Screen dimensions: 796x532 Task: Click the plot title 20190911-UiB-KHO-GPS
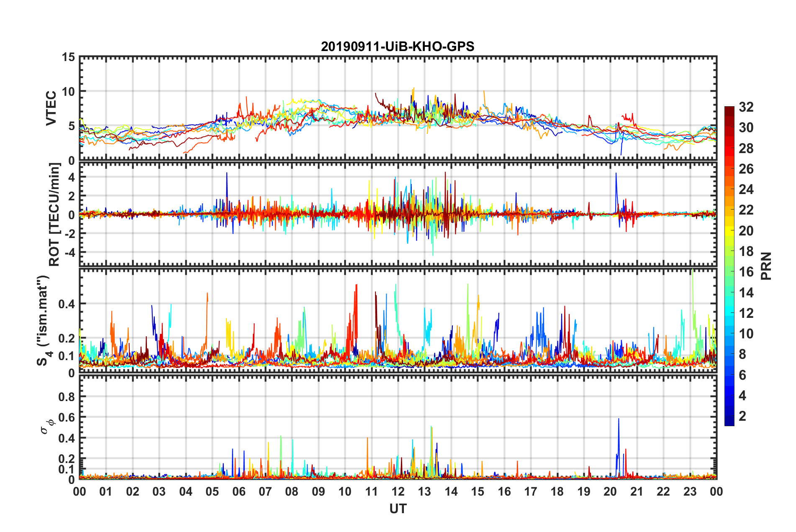398,46
